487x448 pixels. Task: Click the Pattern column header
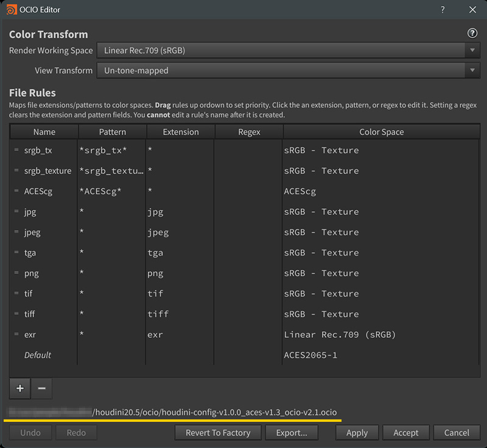[x=113, y=131]
